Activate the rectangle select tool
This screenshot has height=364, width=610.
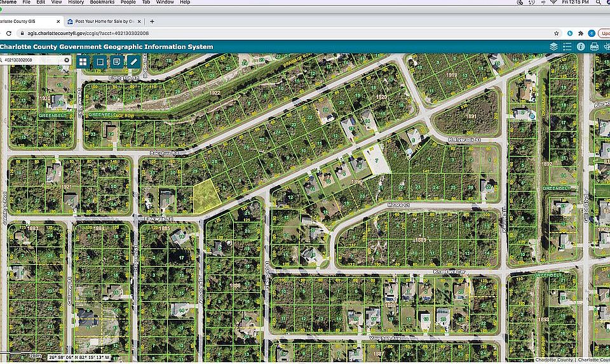(x=100, y=62)
